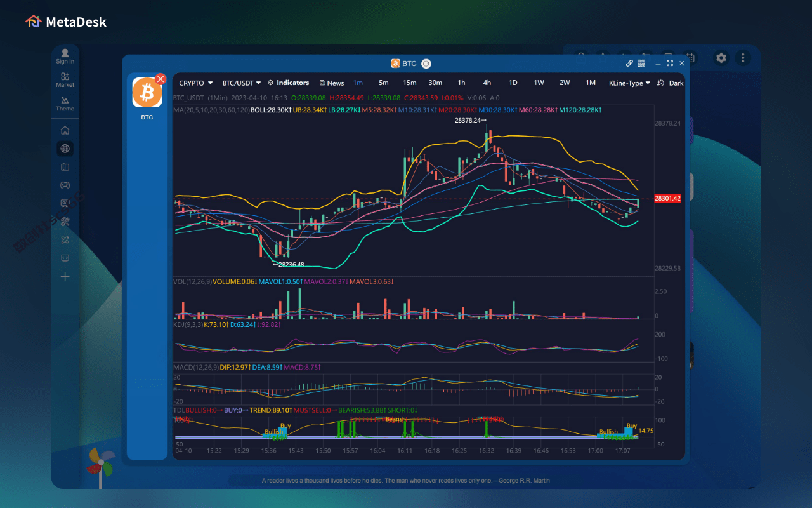
Task: Select the wrench tools icon in sidebar
Action: (x=65, y=222)
